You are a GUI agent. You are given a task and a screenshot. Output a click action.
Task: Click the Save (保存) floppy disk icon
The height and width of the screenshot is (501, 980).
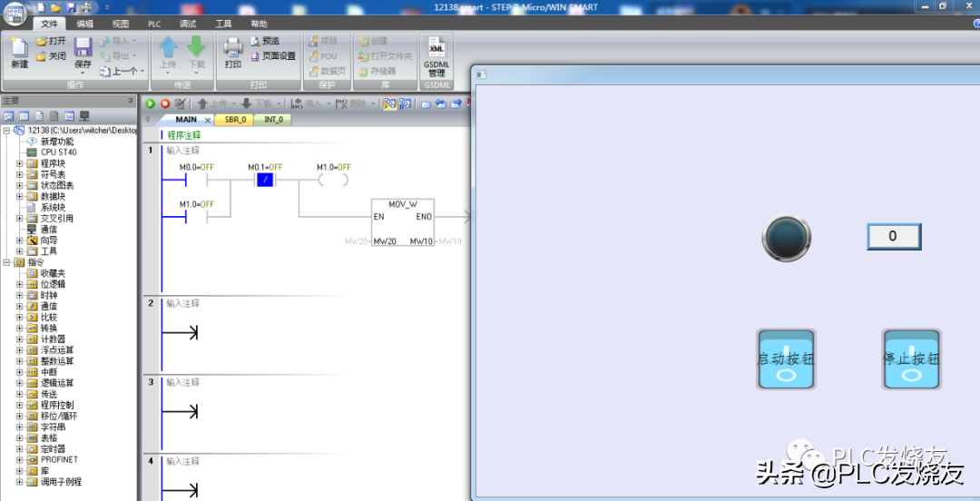pos(83,53)
